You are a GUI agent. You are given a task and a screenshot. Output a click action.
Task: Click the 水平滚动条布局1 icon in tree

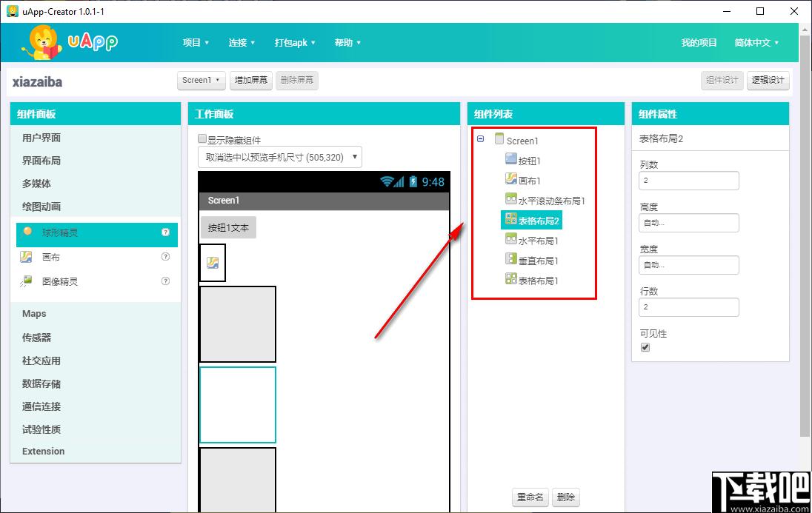[511, 199]
